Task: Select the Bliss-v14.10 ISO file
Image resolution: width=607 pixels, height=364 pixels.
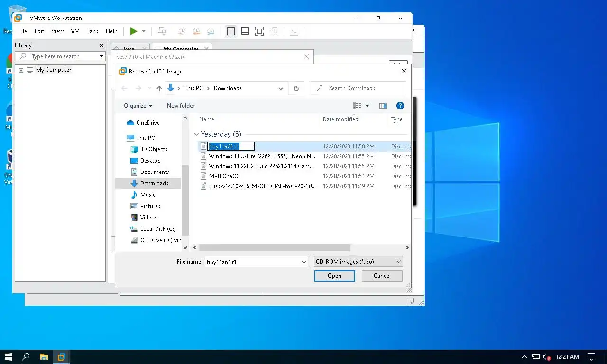Action: click(x=262, y=186)
